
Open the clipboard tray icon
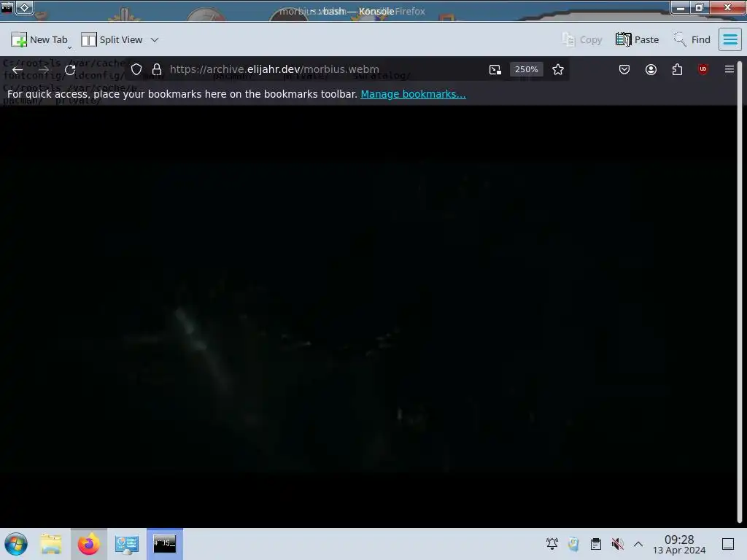click(595, 544)
